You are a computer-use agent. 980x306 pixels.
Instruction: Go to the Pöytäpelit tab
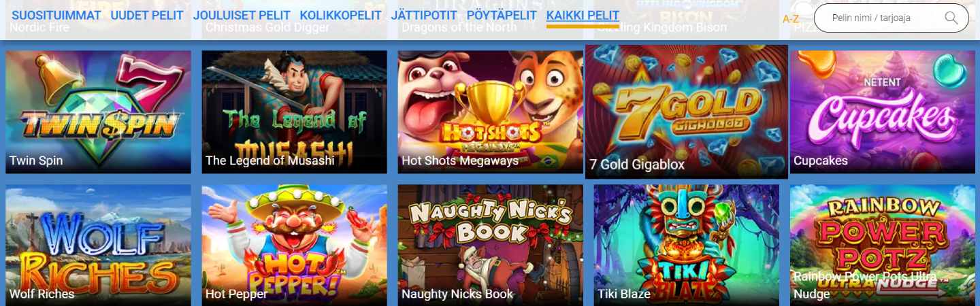point(502,16)
